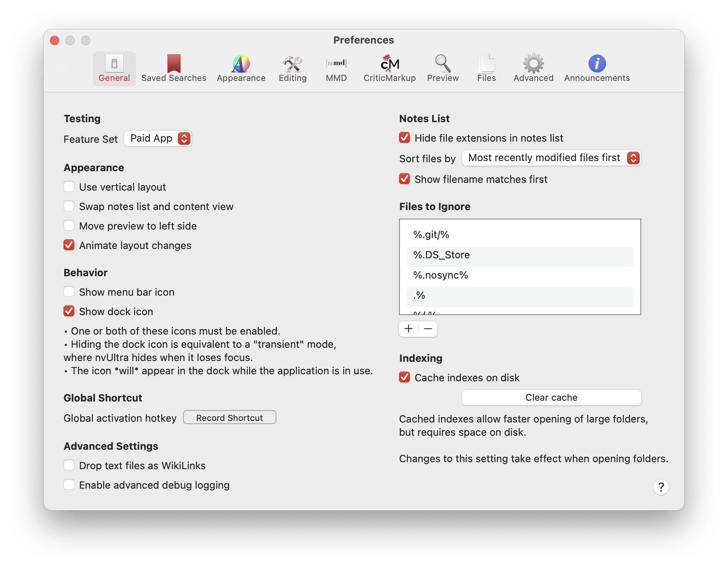
Task: Disable Animate layout changes
Action: tap(69, 245)
